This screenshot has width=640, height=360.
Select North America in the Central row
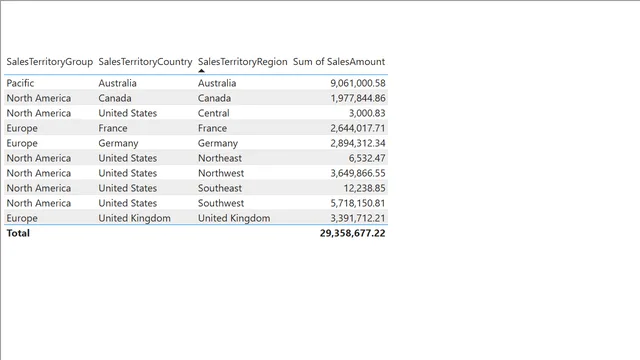39,113
